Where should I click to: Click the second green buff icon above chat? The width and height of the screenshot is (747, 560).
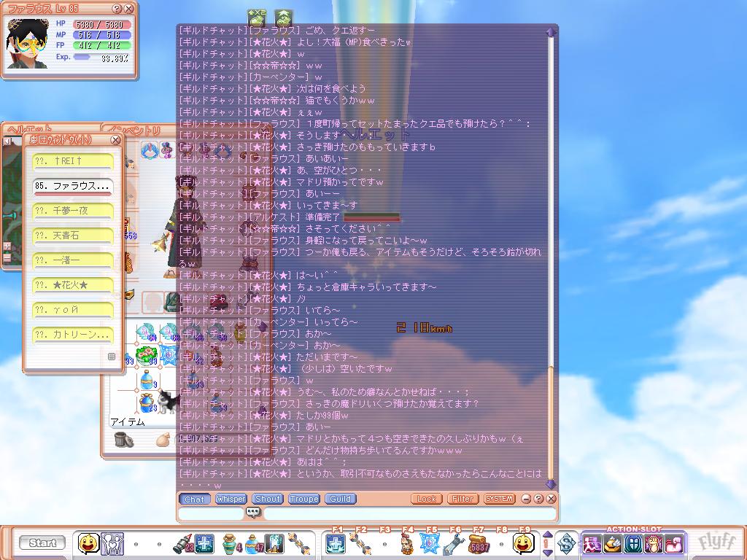(284, 18)
